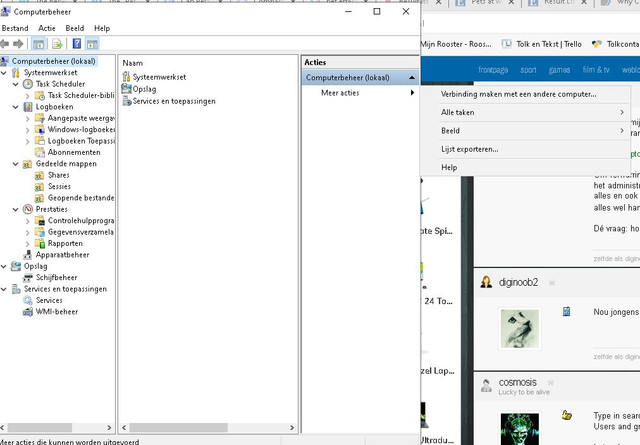Collapse the Gedeelde mappen node
The width and height of the screenshot is (640, 445).
pyautogui.click(x=16, y=164)
